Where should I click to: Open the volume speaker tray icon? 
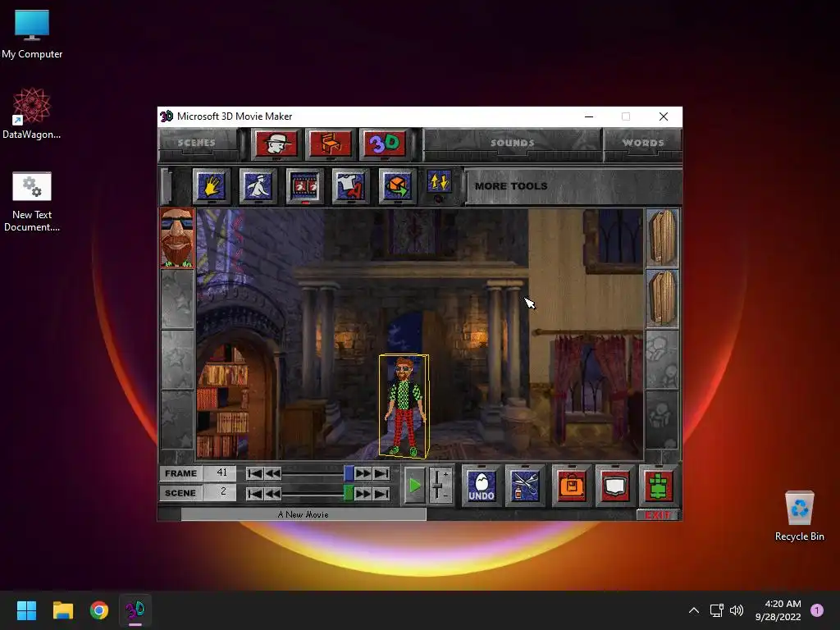737,610
